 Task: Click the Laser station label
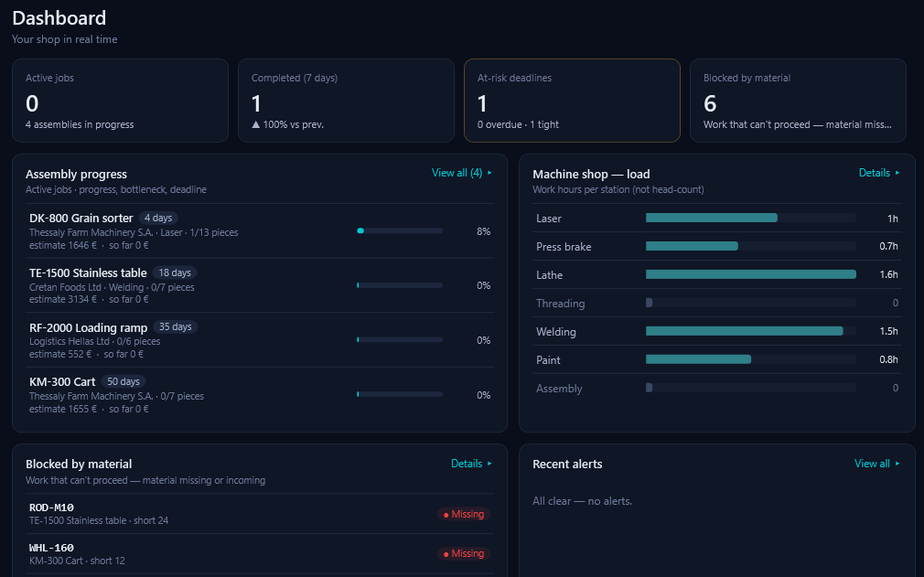click(x=549, y=219)
